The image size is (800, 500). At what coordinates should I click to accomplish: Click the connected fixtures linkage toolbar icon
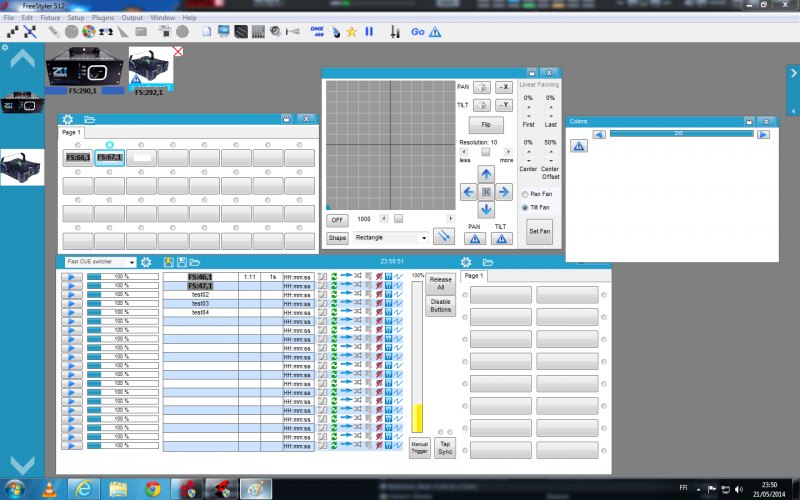click(106, 32)
